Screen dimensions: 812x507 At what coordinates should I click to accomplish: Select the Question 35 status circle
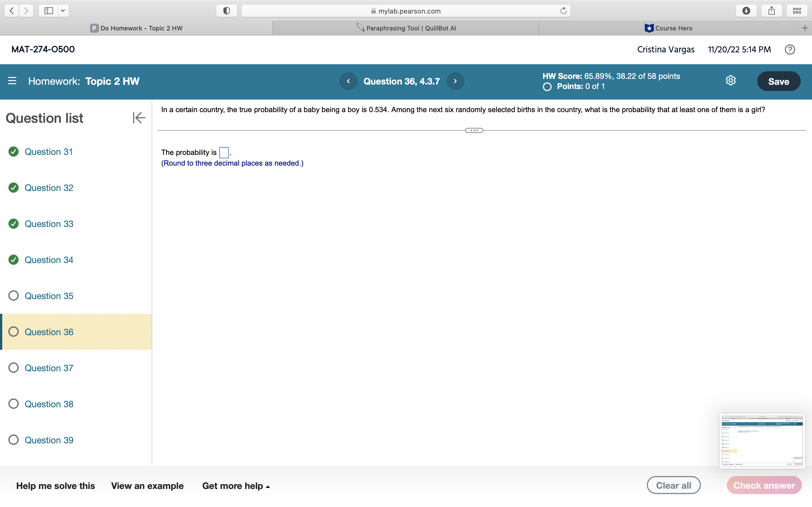click(14, 296)
